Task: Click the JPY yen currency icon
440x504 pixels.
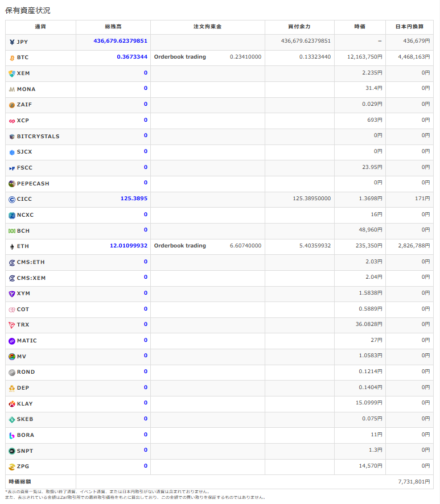Action: [12, 42]
